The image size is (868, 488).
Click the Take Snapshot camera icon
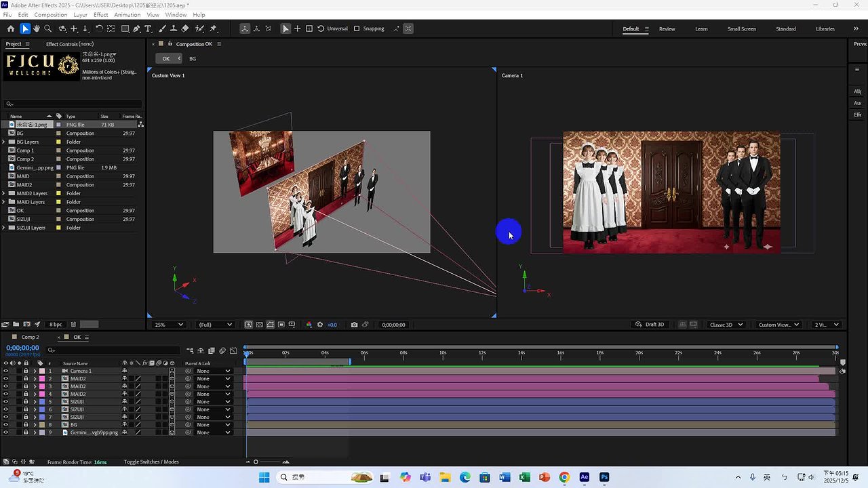(x=354, y=325)
